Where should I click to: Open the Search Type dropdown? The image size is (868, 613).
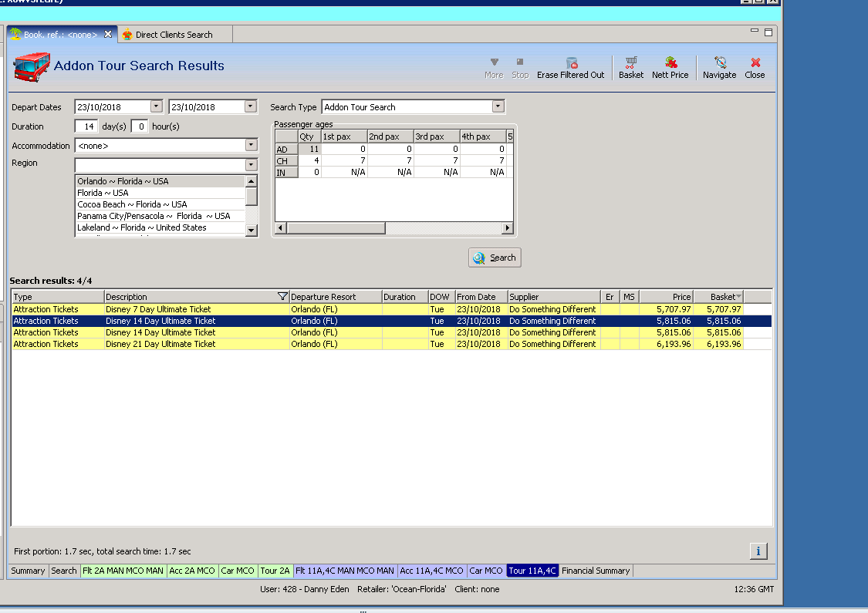tap(498, 107)
